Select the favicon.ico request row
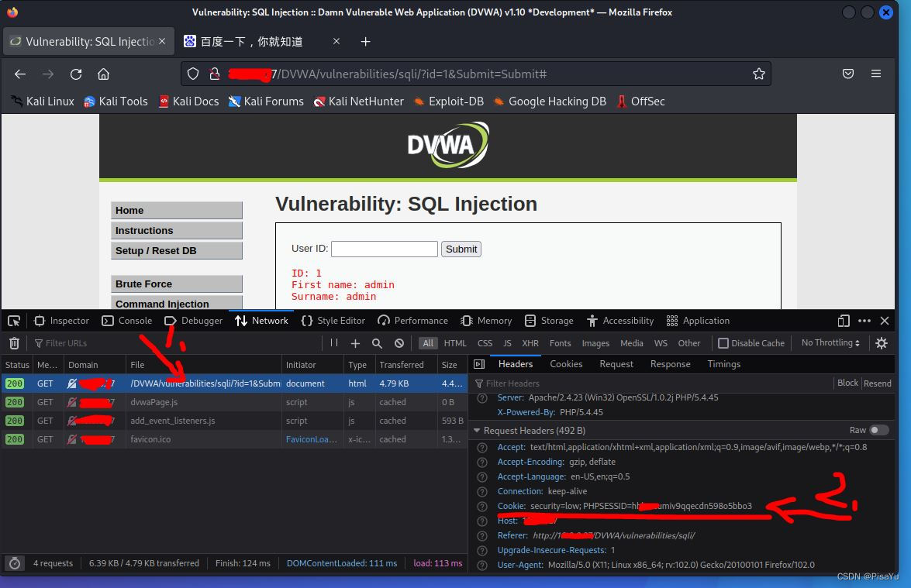 [234, 439]
